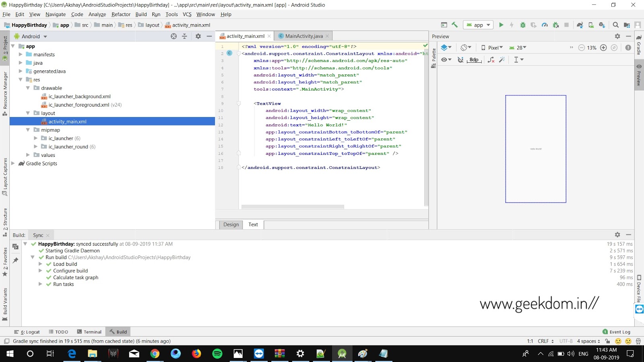Switch to the Design tab

(231, 224)
